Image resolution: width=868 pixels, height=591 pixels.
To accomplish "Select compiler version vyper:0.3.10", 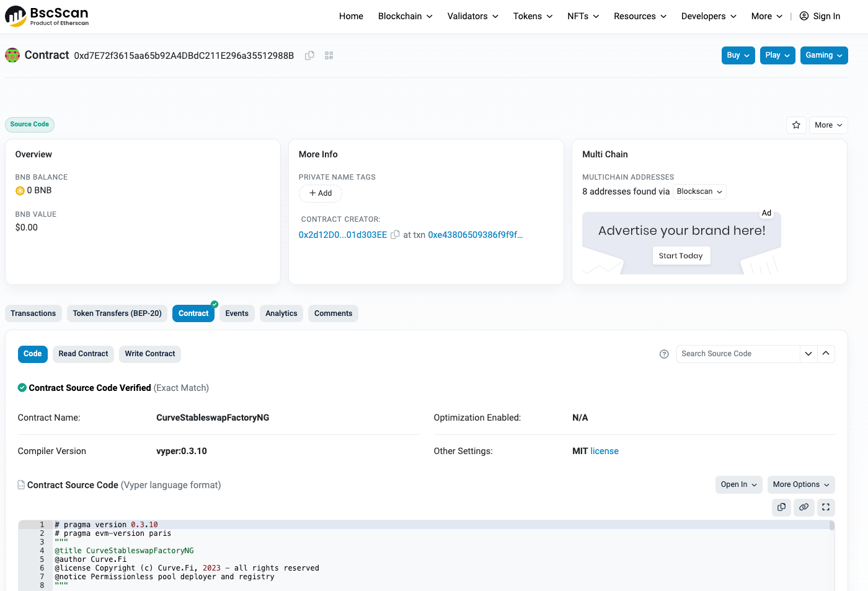I will point(182,451).
